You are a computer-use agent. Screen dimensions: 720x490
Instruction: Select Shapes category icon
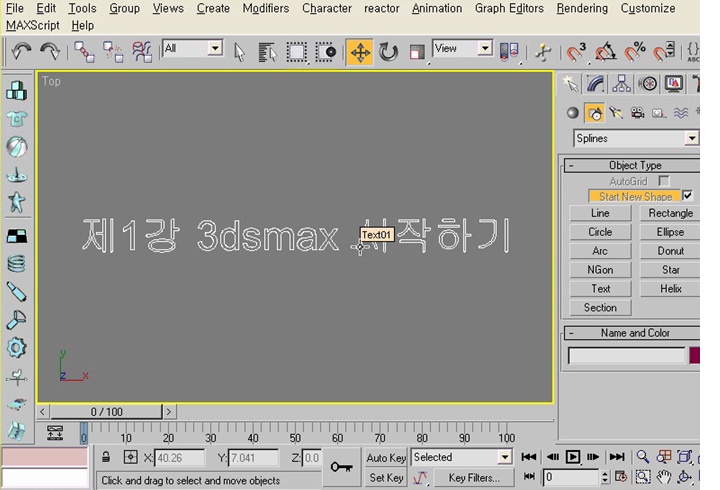[x=594, y=113]
